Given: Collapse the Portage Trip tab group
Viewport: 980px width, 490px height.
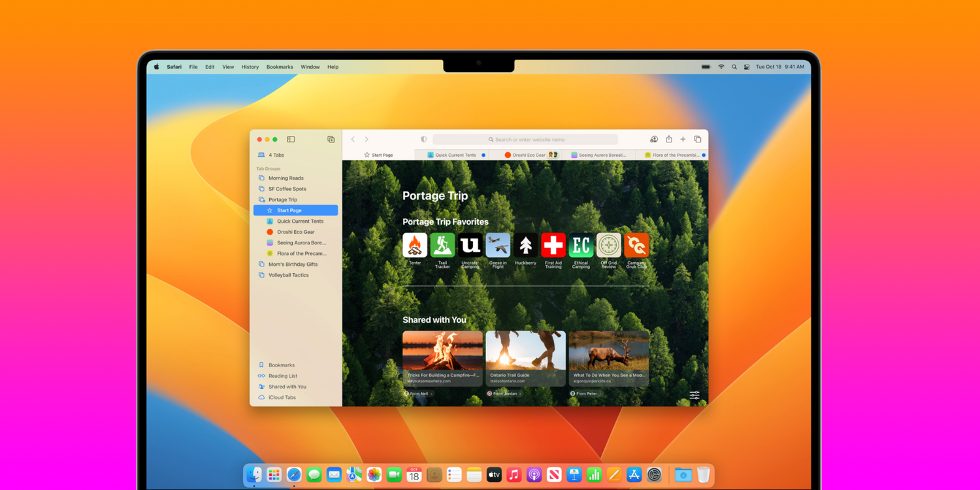Looking at the screenshot, I should pos(282,200).
